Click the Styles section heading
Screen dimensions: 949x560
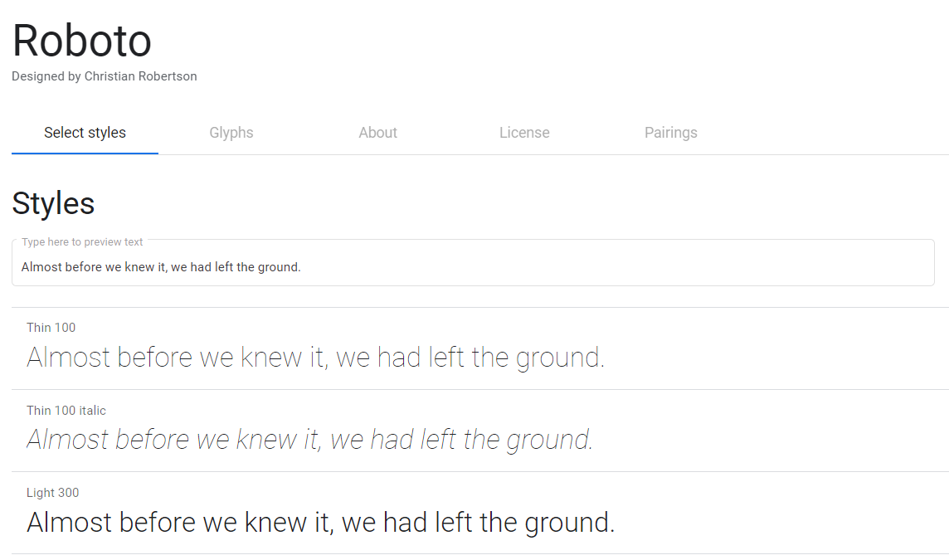pos(53,203)
